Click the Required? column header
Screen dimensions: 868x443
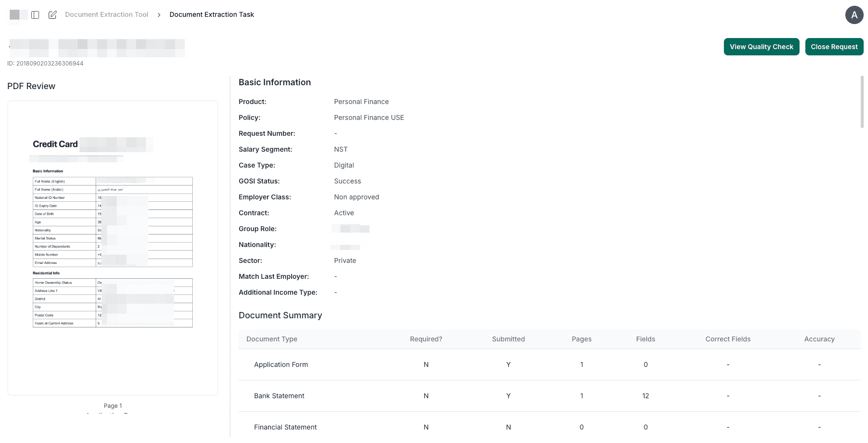tap(426, 339)
